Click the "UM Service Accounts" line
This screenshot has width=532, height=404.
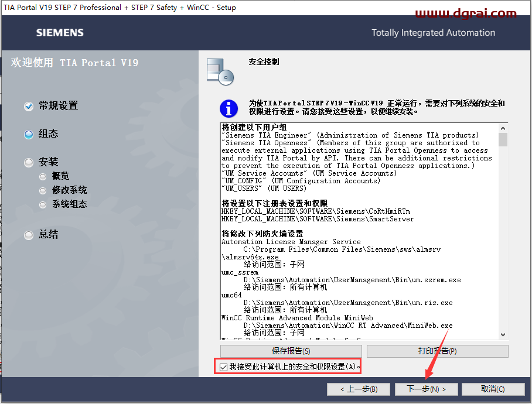(x=309, y=173)
